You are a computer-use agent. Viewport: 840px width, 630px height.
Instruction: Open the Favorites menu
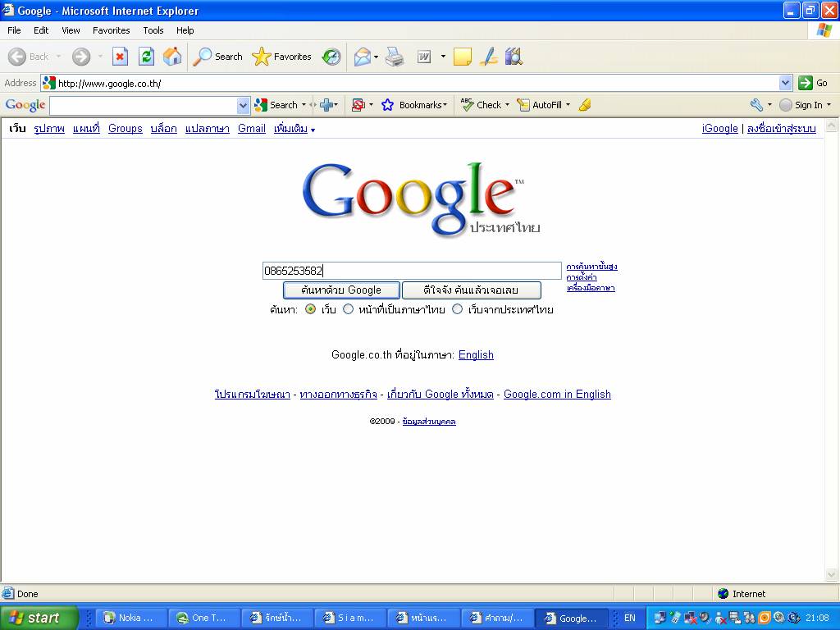point(112,30)
